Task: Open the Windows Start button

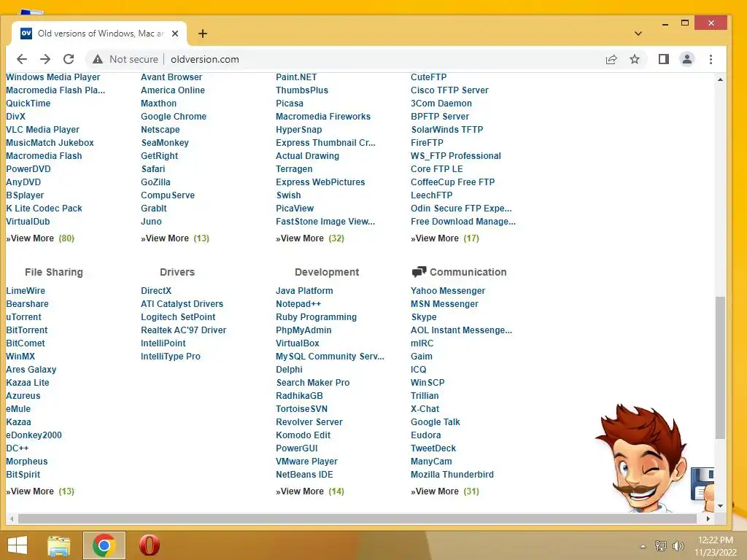Action: pos(18,545)
